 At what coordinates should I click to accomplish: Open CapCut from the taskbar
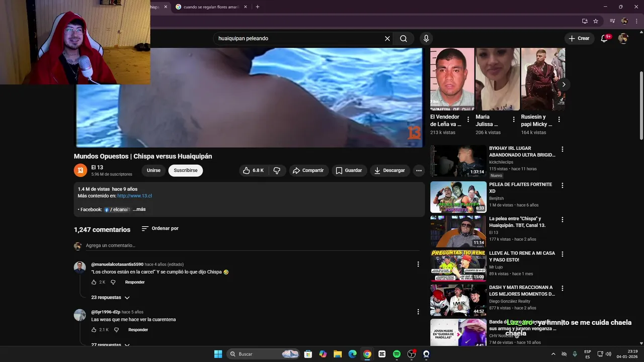382,354
